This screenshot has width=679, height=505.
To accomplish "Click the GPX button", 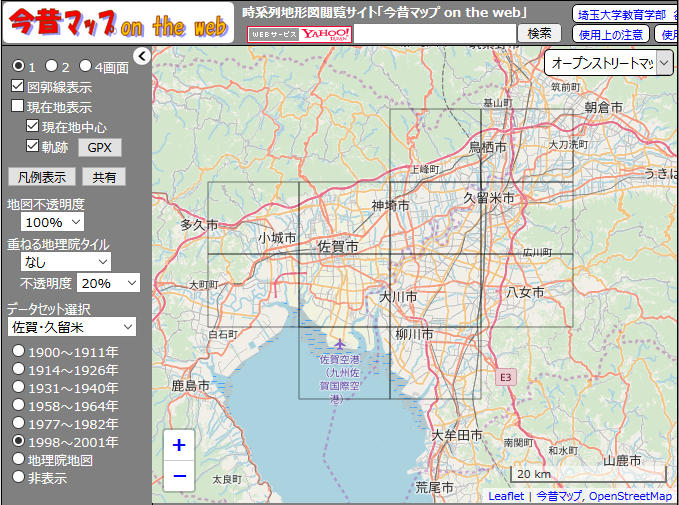I will coord(100,148).
